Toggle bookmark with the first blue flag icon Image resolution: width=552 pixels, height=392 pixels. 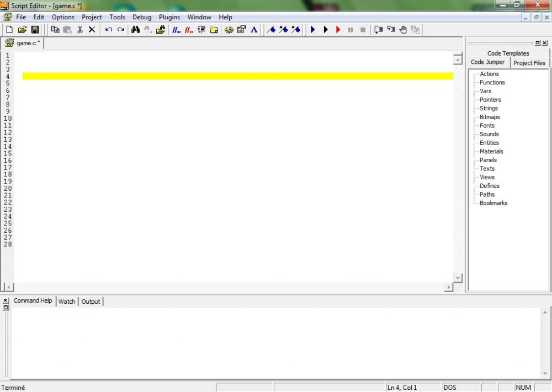click(270, 30)
